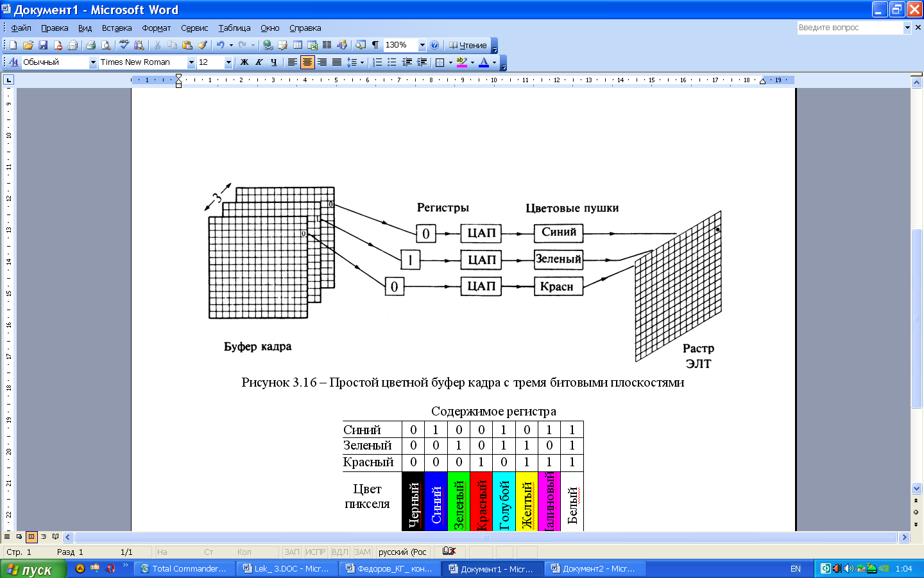Click the vertical scrollbar down arrow
This screenshot has width=924, height=578.
click(x=916, y=489)
